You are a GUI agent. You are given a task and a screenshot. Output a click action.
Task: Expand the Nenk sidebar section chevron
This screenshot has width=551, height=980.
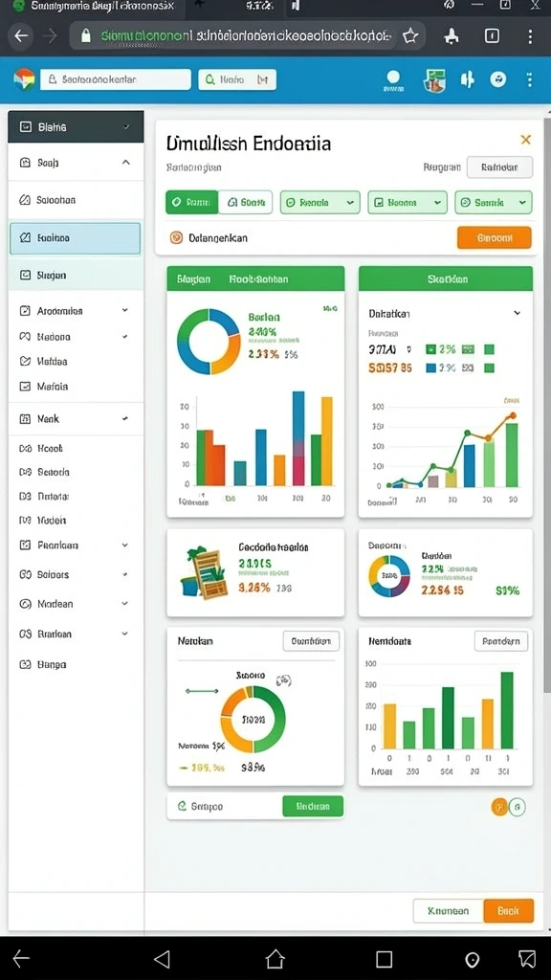[x=125, y=419]
